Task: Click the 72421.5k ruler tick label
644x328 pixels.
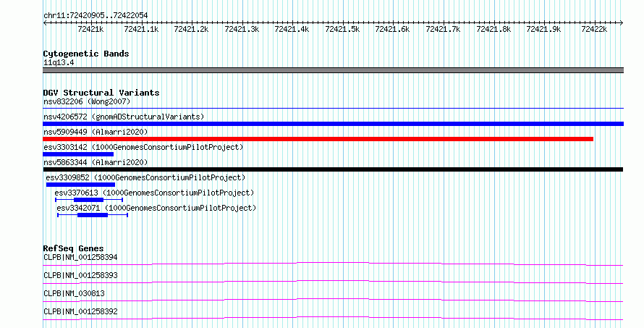Action: coord(342,29)
